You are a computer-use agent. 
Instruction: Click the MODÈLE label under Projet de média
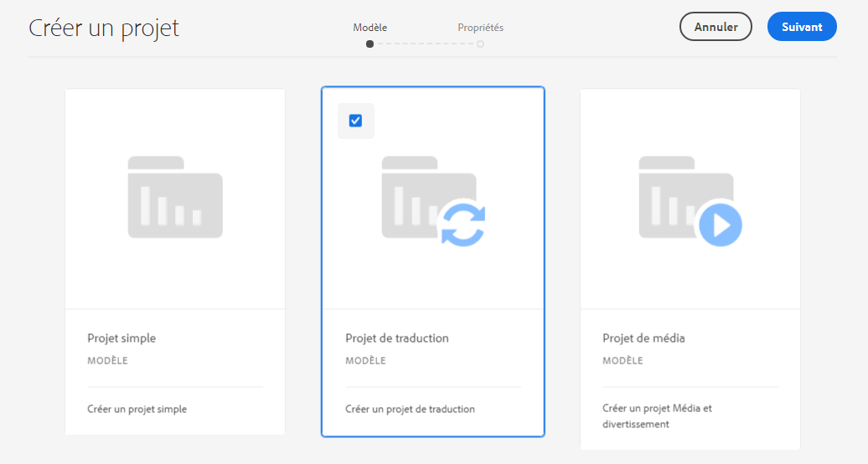623,361
